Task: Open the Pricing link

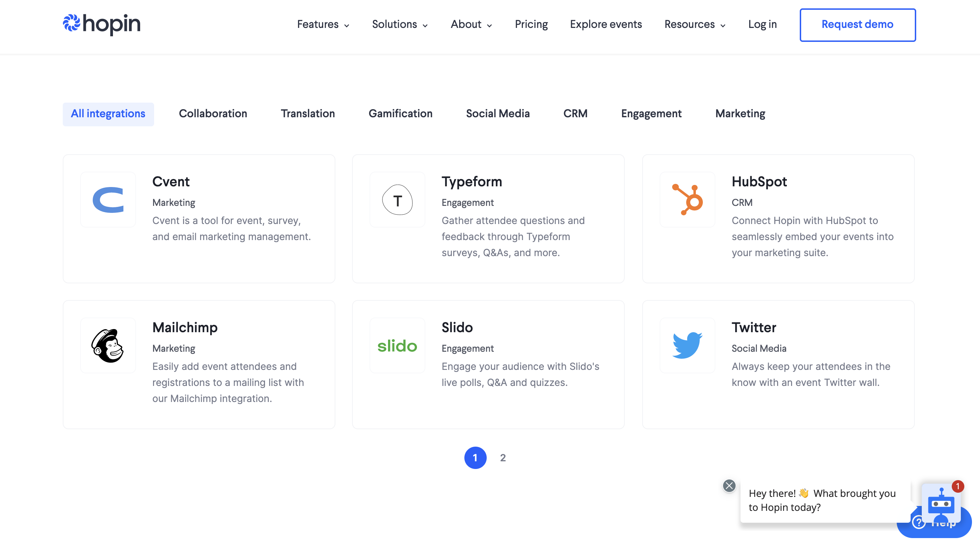Action: click(531, 24)
